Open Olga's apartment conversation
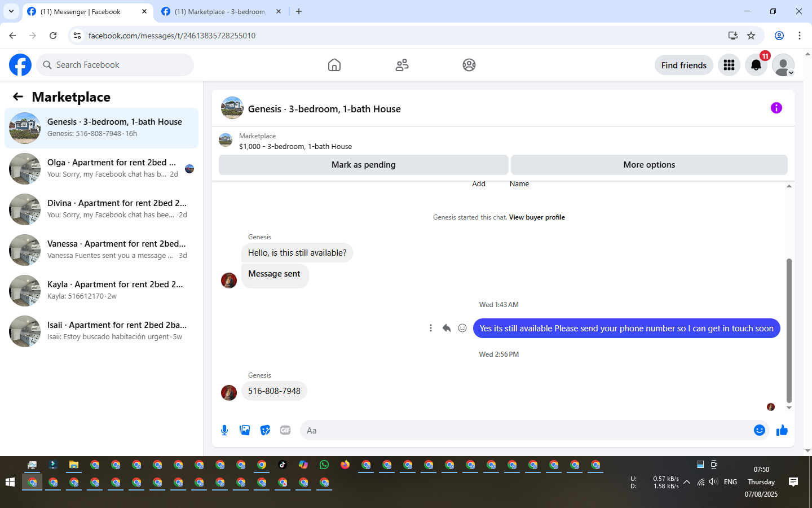 tap(101, 169)
